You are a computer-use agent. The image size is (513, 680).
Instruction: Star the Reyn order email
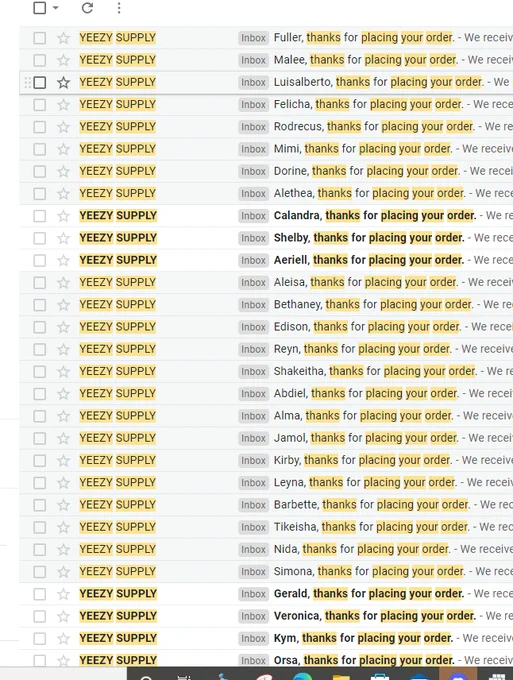pos(63,349)
